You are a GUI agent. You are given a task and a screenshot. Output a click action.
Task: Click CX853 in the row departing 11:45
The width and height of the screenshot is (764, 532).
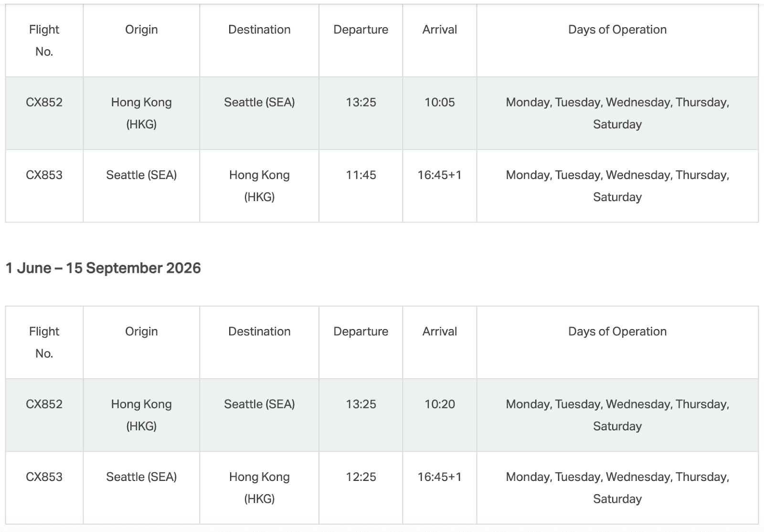[x=44, y=175]
